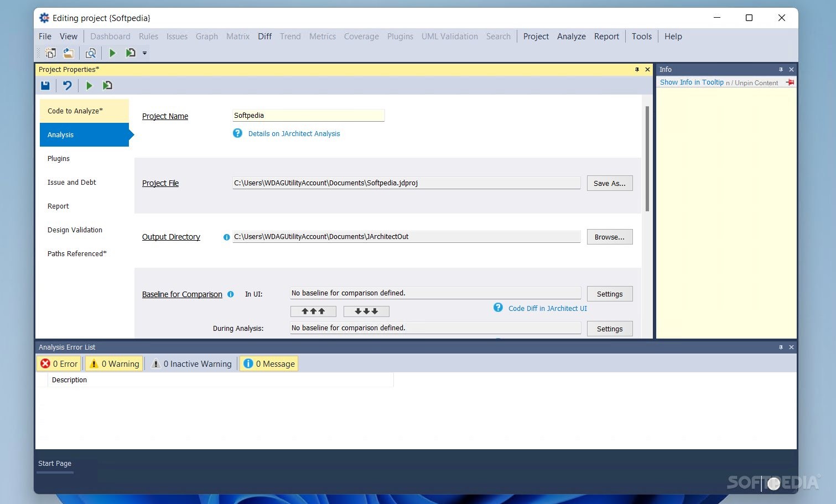Click the triple down arrows button

click(x=366, y=311)
